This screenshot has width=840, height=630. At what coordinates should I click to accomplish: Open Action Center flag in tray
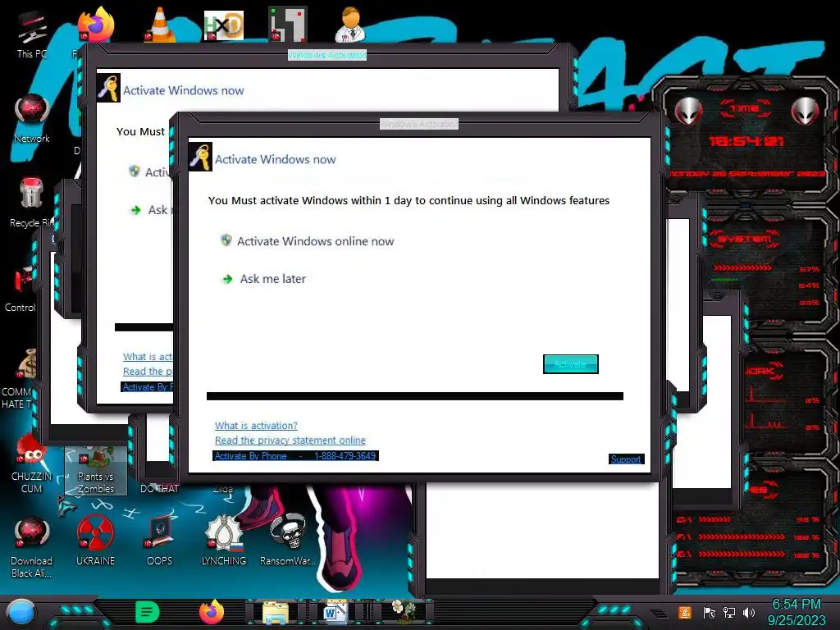[709, 612]
